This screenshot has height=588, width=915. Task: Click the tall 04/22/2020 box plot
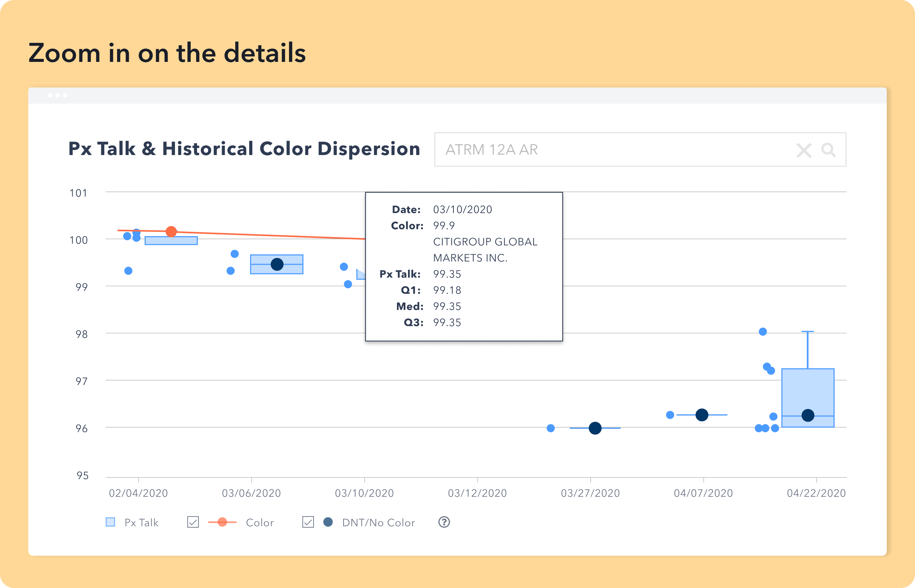point(808,398)
